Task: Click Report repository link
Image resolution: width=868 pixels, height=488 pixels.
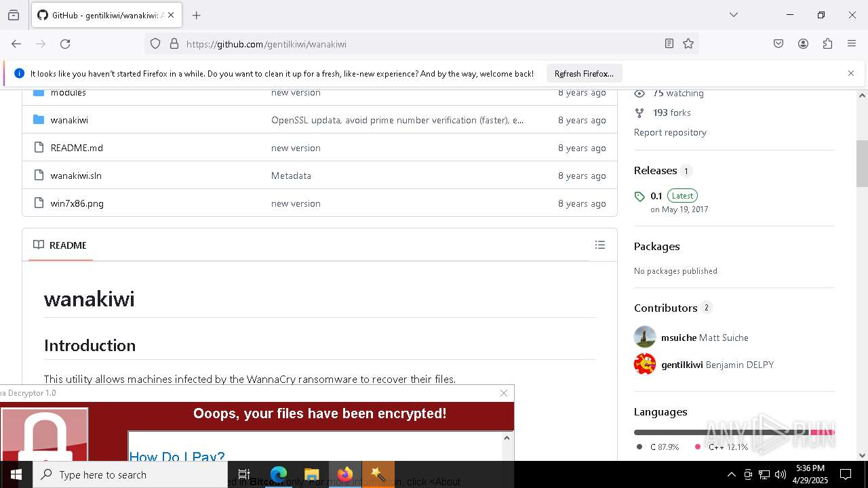Action: click(x=670, y=132)
